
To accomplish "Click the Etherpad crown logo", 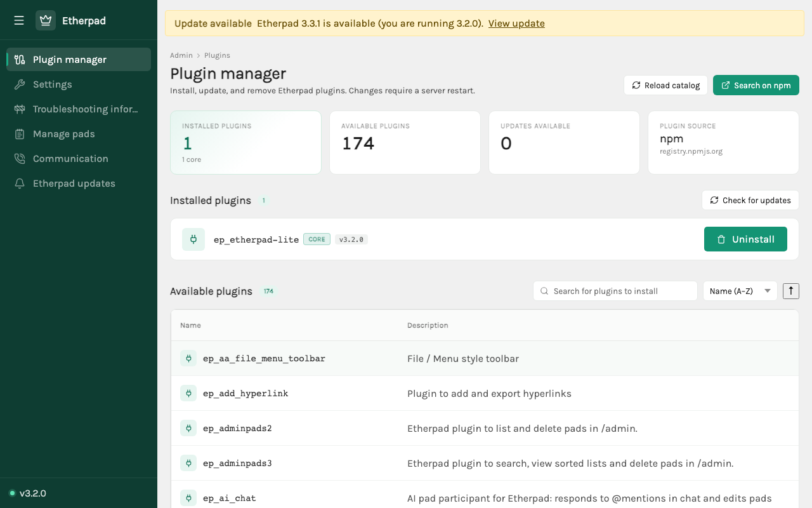I will coord(46,21).
